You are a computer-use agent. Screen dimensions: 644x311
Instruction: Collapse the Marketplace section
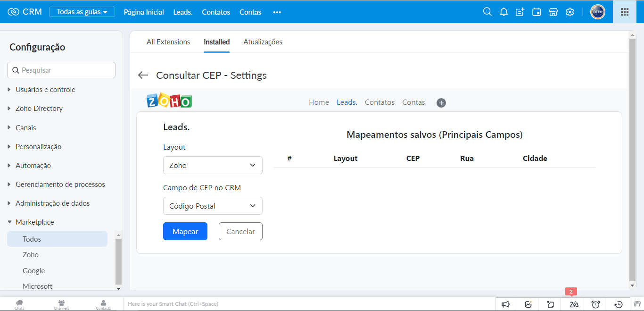coord(34,222)
